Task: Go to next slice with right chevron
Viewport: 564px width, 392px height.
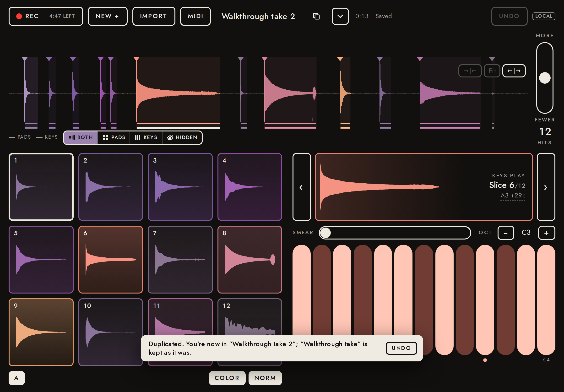Action: click(x=546, y=187)
